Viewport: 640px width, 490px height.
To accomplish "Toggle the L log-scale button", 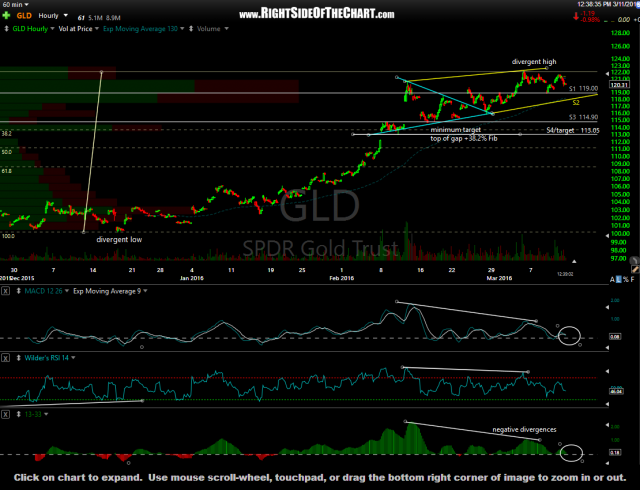I will click(618, 280).
